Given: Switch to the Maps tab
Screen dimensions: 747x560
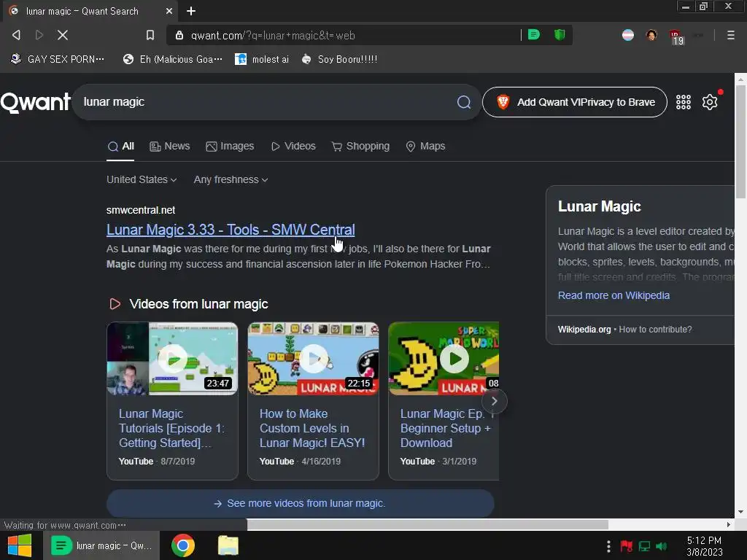Looking at the screenshot, I should pyautogui.click(x=425, y=146).
